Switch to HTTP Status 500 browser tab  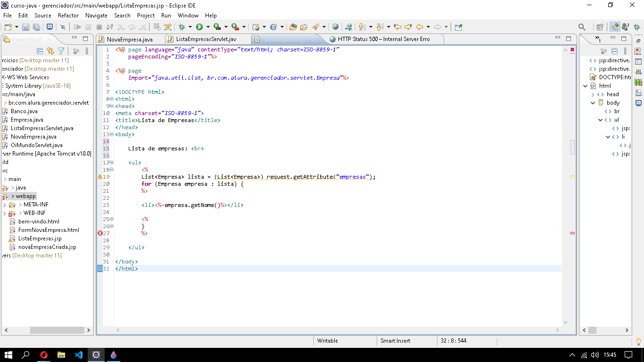(x=384, y=39)
